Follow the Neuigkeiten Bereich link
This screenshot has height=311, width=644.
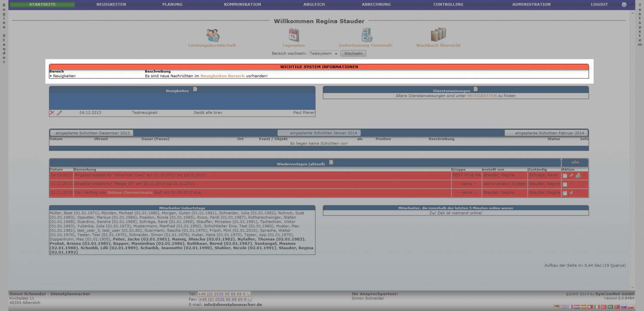pyautogui.click(x=222, y=76)
